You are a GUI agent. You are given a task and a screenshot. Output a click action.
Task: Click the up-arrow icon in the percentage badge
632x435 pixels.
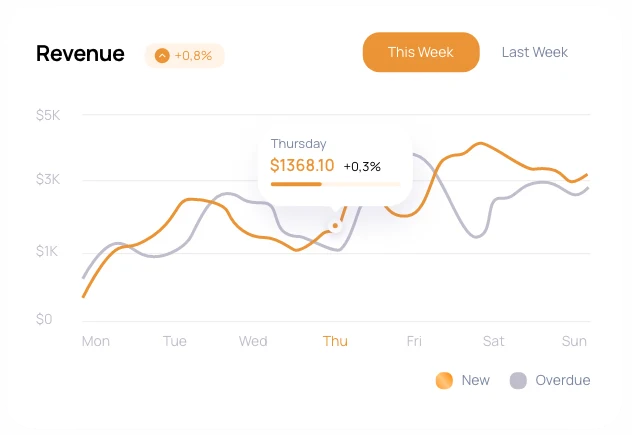click(162, 56)
